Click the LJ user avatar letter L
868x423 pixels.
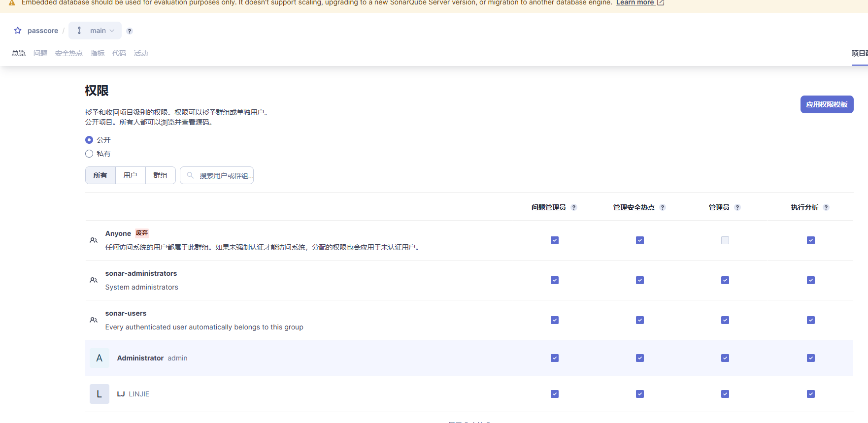tap(100, 394)
